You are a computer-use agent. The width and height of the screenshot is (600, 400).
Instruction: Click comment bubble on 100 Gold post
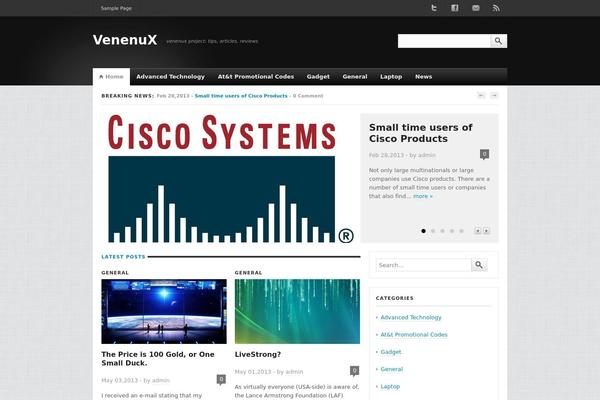click(x=221, y=379)
